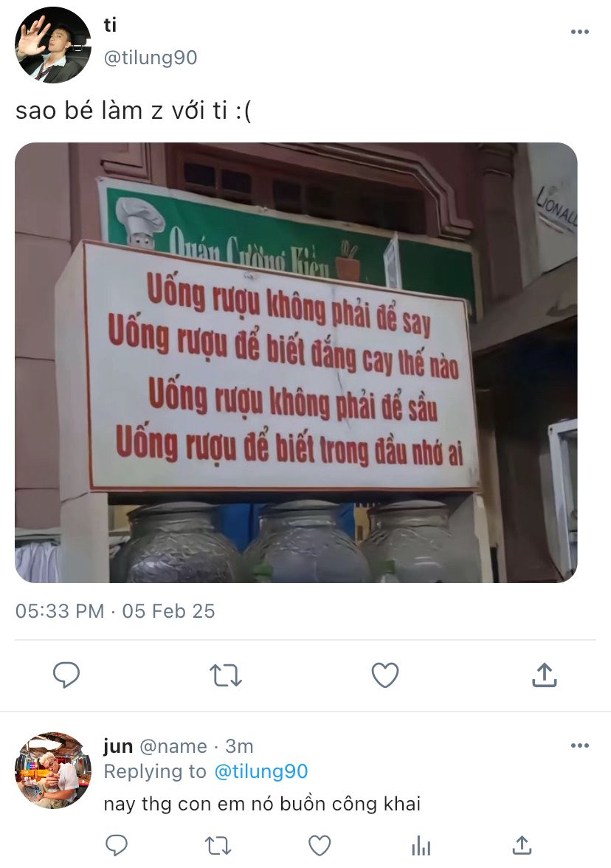Open jun's profile avatar

point(53,771)
